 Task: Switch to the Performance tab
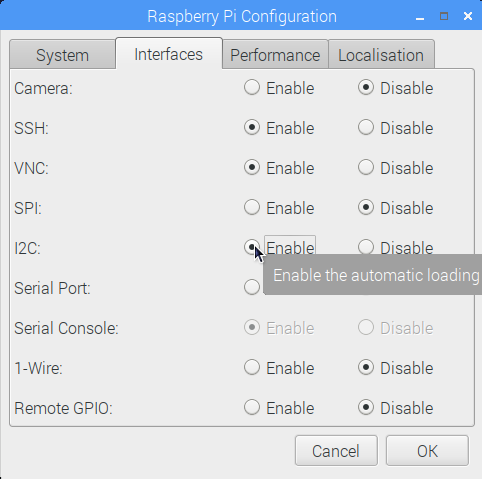275,55
